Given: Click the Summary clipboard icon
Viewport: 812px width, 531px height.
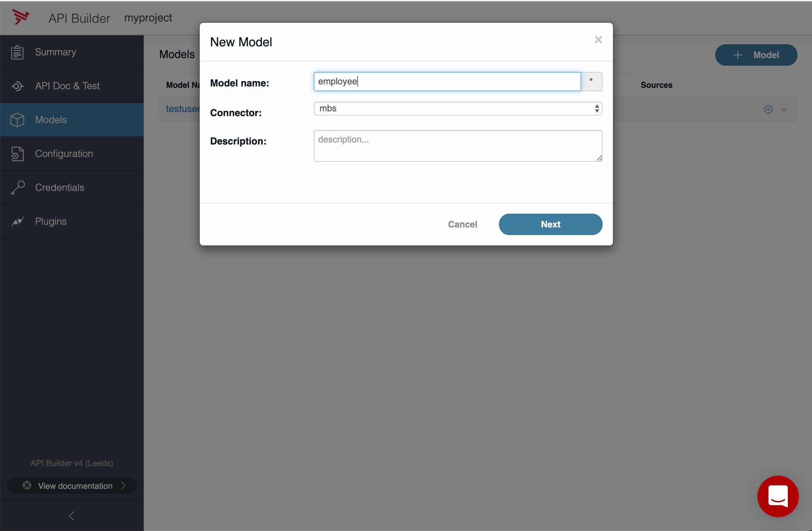Looking at the screenshot, I should pyautogui.click(x=17, y=52).
